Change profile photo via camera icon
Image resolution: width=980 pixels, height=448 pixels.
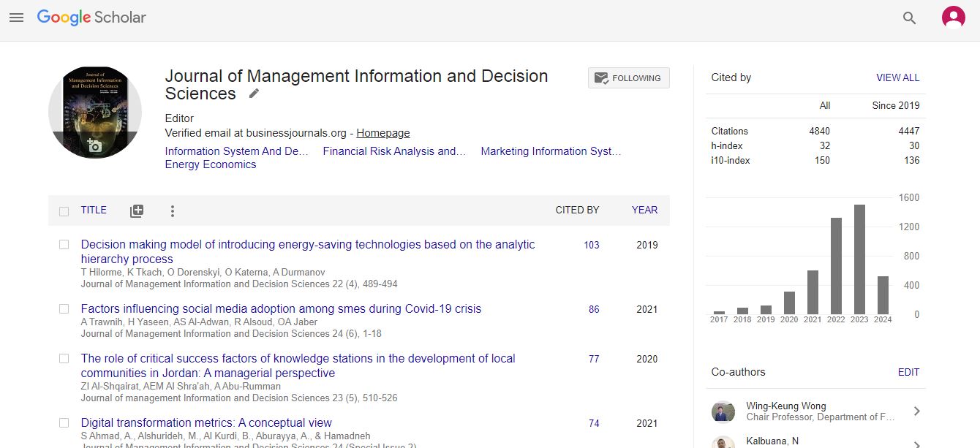pos(94,145)
